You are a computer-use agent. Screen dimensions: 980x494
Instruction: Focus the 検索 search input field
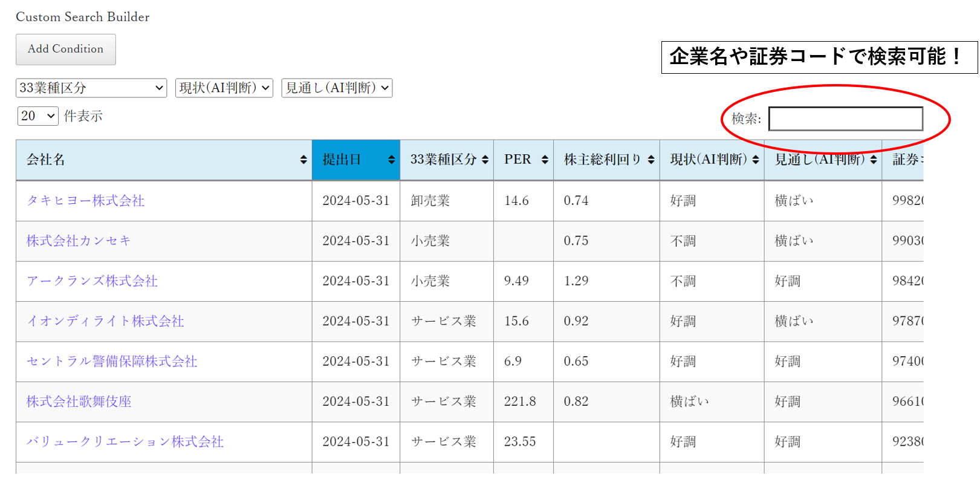846,119
